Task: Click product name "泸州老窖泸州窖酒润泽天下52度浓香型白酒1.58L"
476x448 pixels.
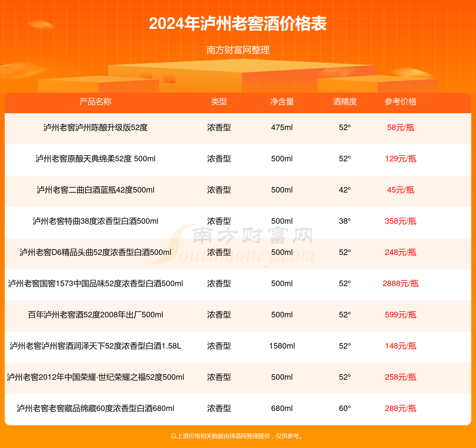Action: pos(95,346)
